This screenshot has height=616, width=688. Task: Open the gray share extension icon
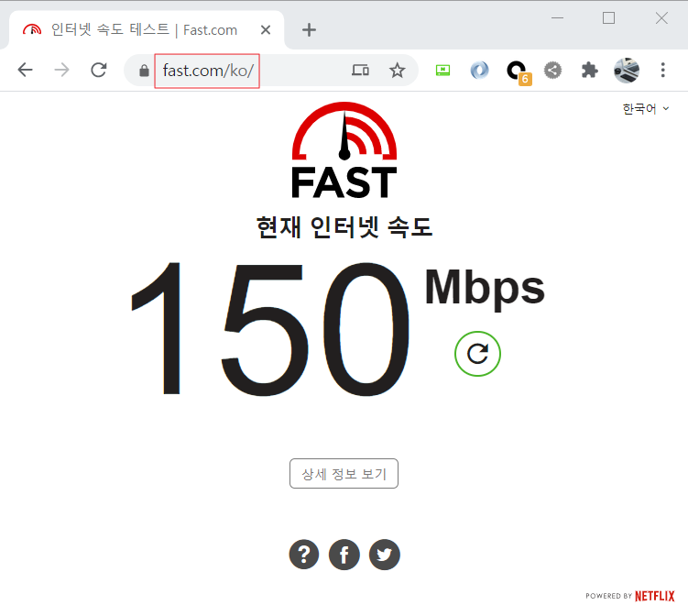pos(552,71)
